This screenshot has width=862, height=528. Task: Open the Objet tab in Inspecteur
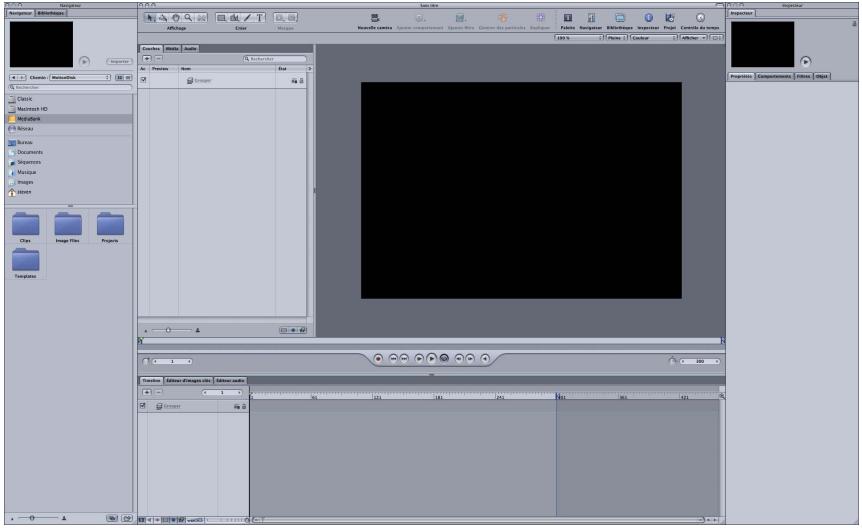tap(822, 76)
